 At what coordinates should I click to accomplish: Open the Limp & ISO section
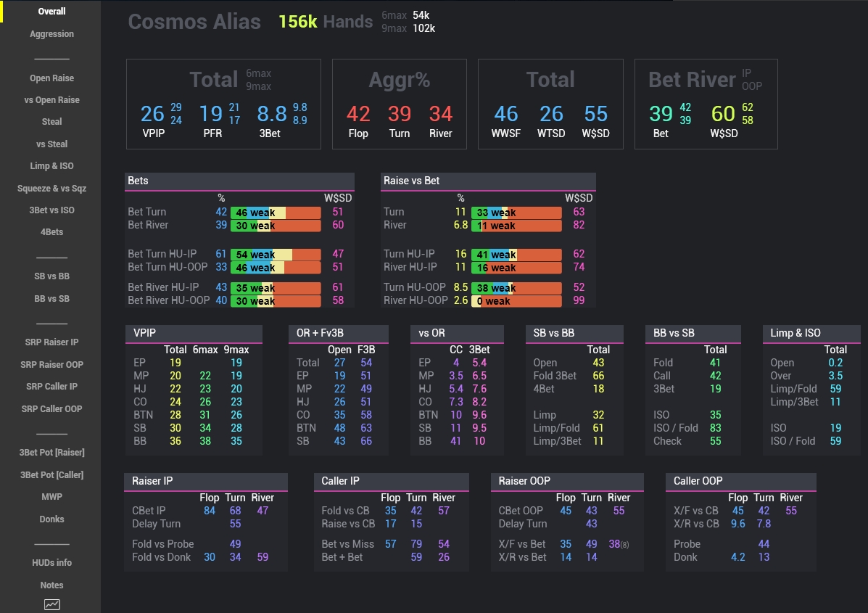51,165
